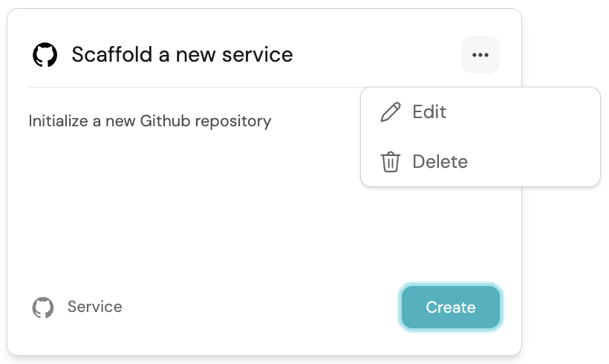Viewport: 609px width, 364px height.
Task: Click the word "Scaffold" in the card heading
Action: point(104,55)
